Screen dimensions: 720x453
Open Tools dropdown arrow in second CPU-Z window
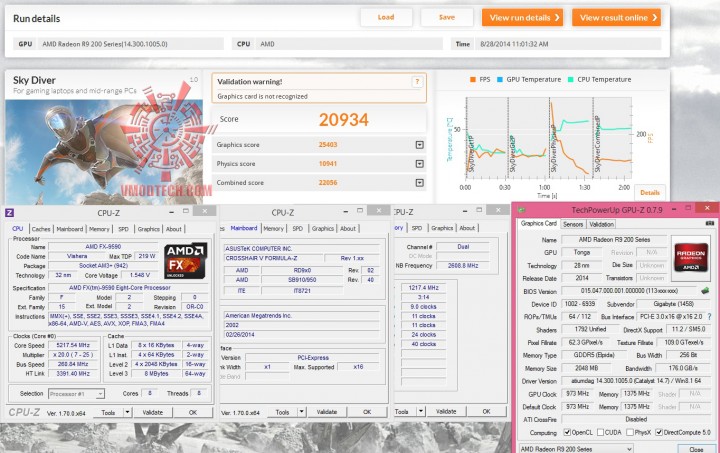point(302,412)
